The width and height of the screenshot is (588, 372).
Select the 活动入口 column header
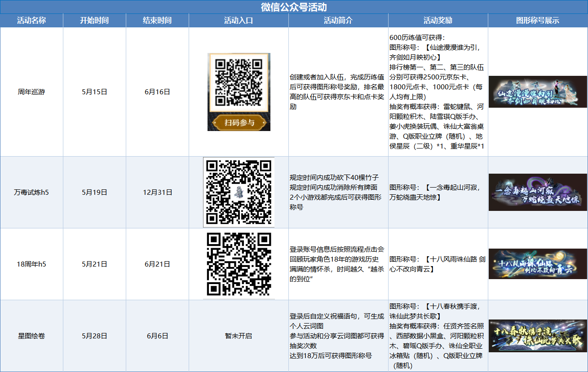(239, 21)
